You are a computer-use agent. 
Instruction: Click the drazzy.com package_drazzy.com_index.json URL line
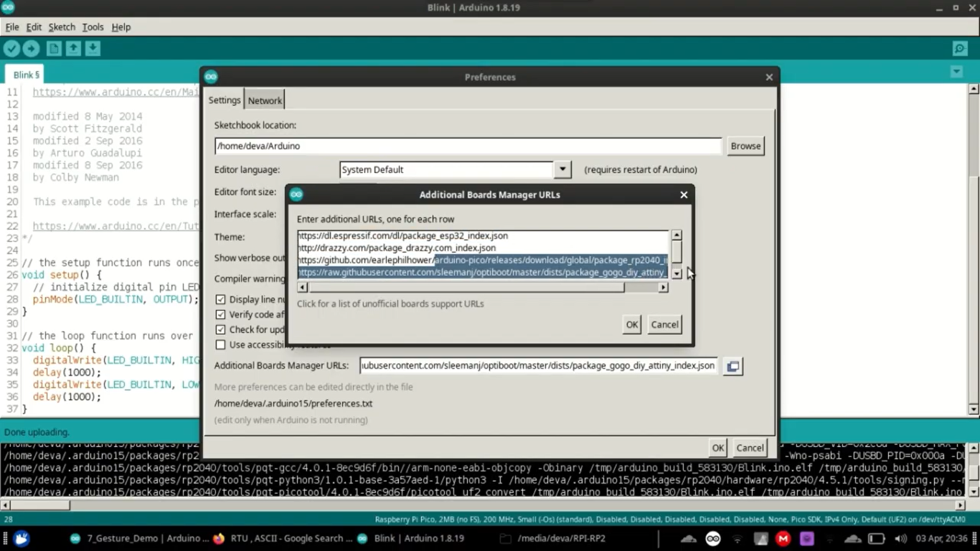click(397, 248)
